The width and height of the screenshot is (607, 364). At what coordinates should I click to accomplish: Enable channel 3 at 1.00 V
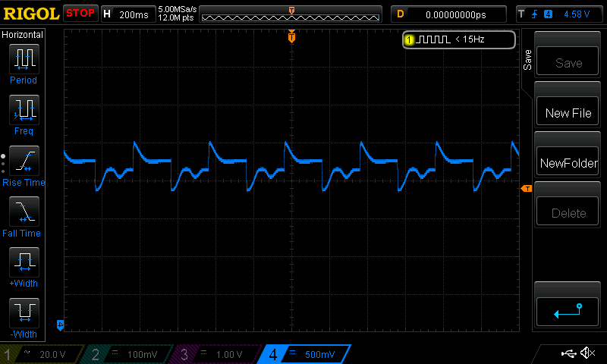[x=215, y=354]
